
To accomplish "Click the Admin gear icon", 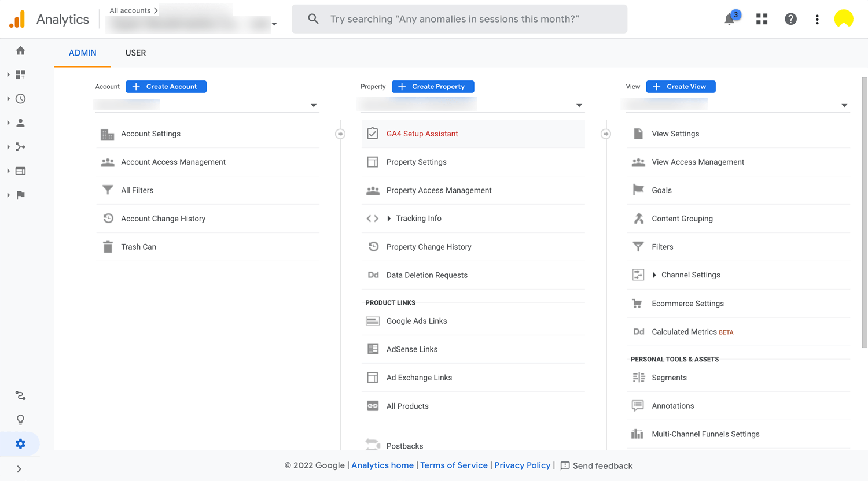I will pyautogui.click(x=20, y=443).
